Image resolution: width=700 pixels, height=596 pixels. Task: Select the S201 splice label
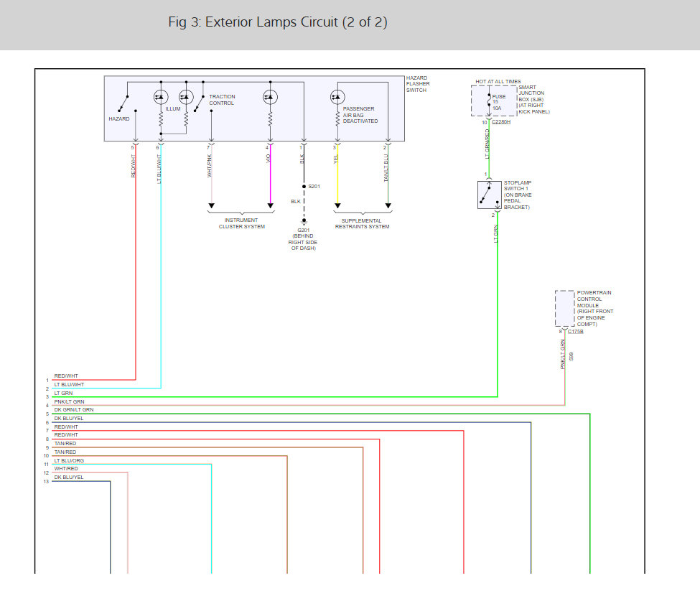pyautogui.click(x=314, y=187)
